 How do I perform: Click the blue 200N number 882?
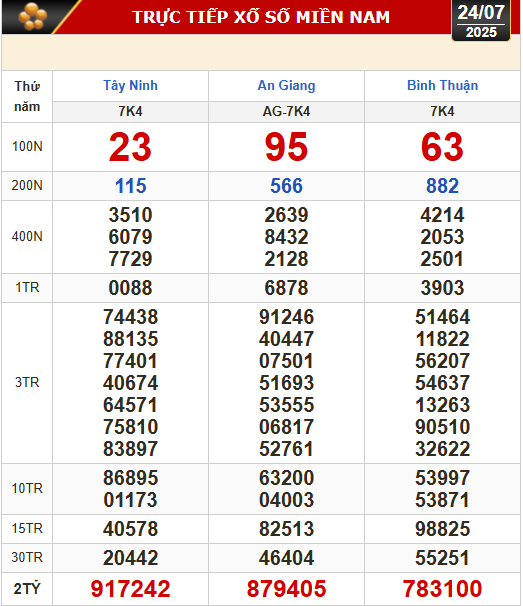442,186
